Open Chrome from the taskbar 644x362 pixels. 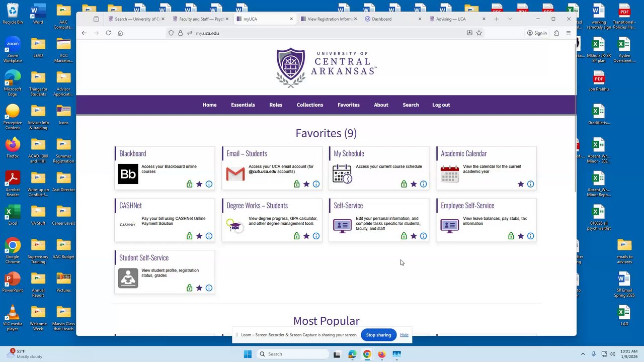pos(367,354)
